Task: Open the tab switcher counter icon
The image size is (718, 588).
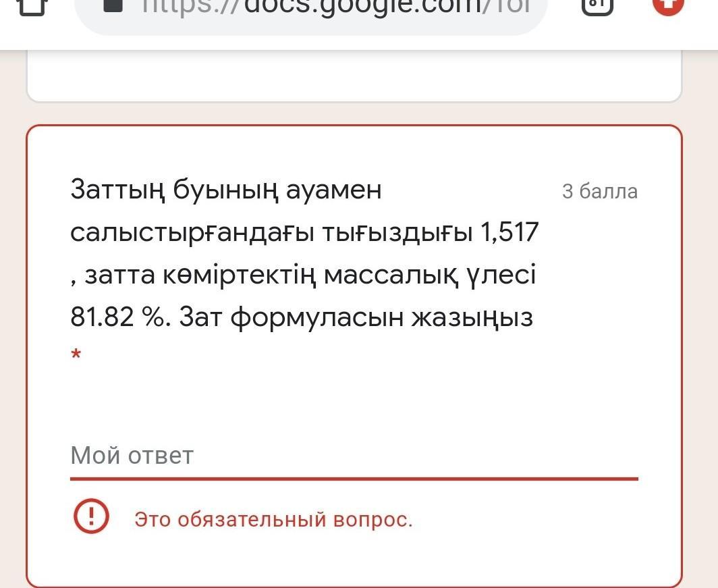Action: coord(597,5)
